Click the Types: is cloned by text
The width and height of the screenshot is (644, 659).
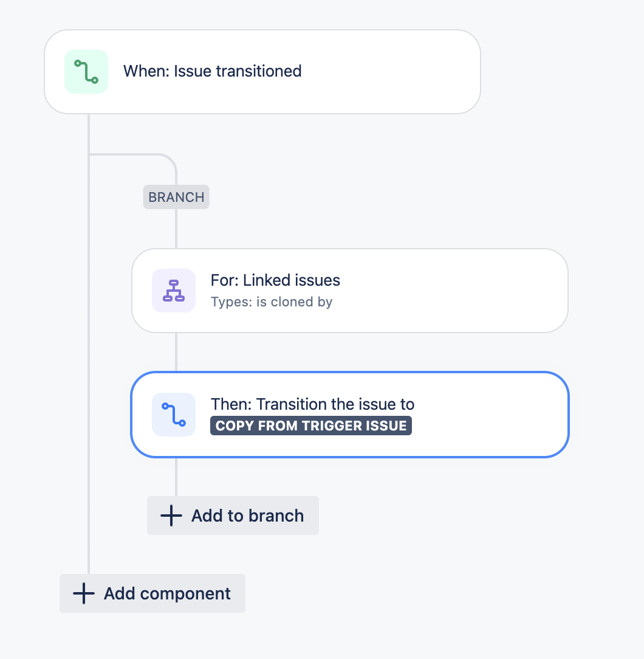[x=272, y=302]
